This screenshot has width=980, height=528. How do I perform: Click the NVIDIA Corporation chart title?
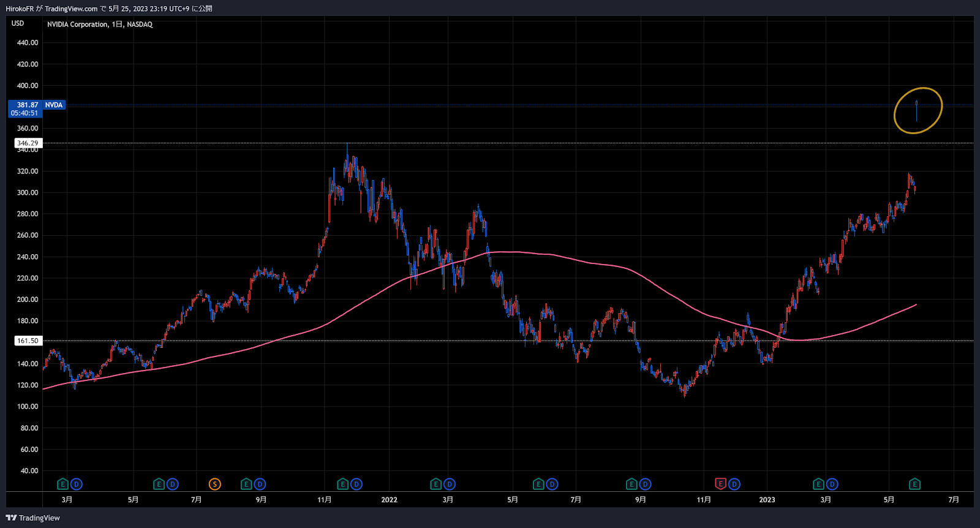100,25
